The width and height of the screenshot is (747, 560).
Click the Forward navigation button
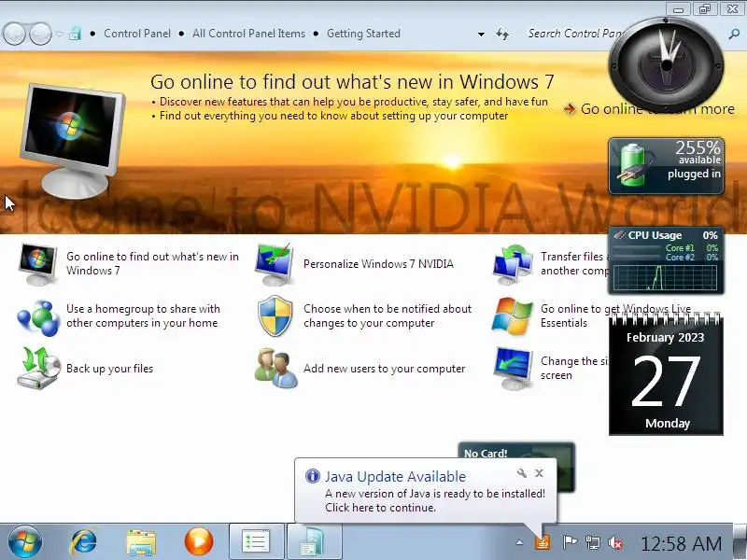(x=40, y=34)
